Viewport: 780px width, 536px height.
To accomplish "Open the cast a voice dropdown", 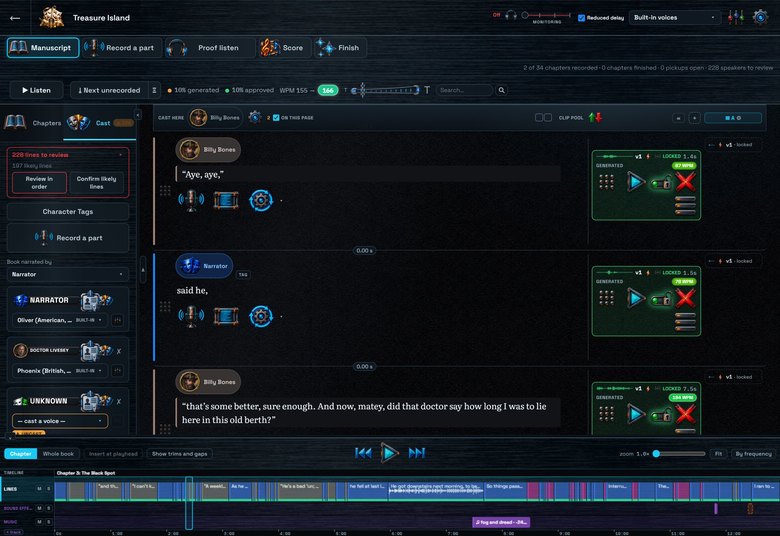I will click(x=59, y=421).
